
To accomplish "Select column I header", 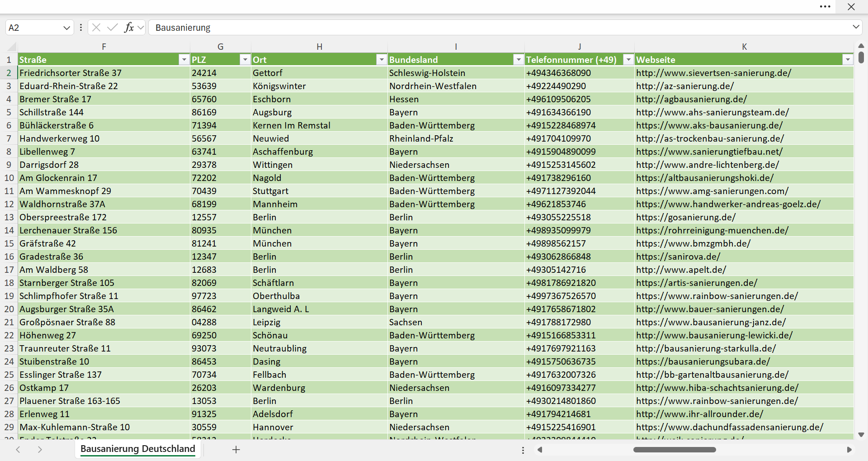I will tap(456, 47).
